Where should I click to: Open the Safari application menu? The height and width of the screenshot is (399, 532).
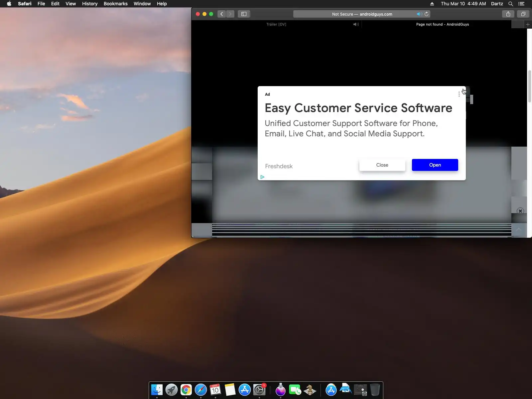point(25,4)
